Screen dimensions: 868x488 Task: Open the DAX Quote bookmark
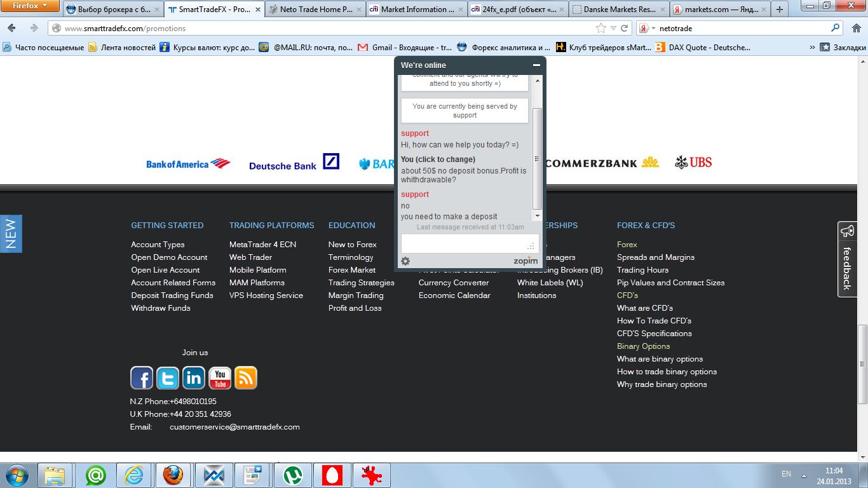pyautogui.click(x=703, y=47)
